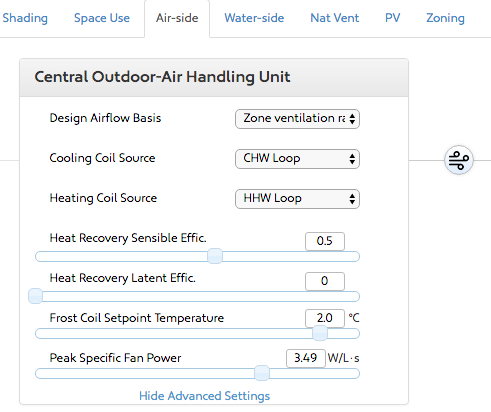Click the Heat Recovery Sensible Effic. value field
Viewport: 491px width, 412px height.
[x=325, y=241]
